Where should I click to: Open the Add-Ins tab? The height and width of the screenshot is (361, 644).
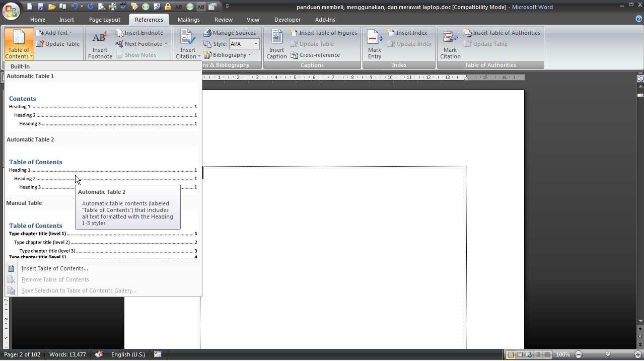click(325, 20)
